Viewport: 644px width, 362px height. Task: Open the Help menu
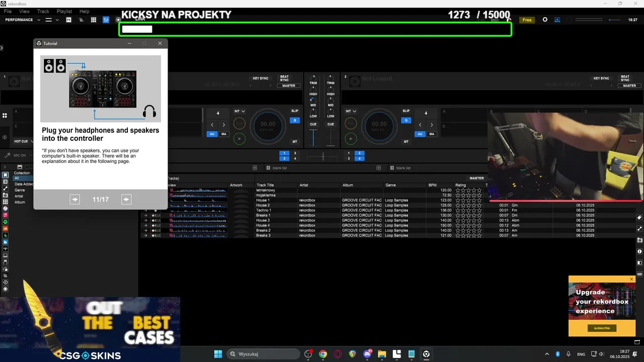85,11
